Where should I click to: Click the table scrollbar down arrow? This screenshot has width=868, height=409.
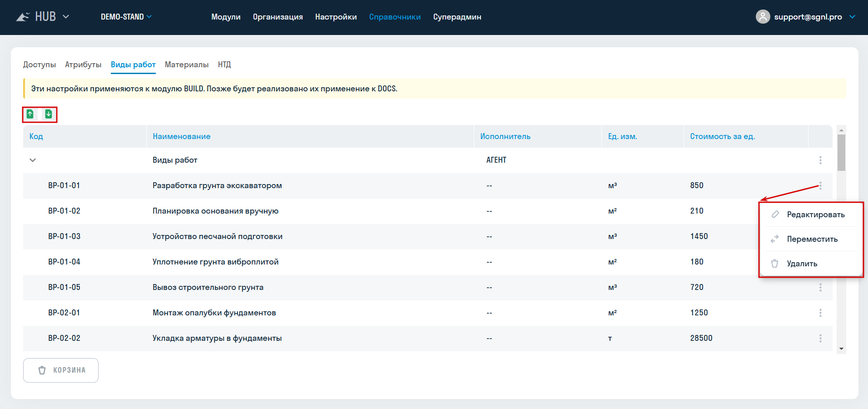click(x=842, y=349)
